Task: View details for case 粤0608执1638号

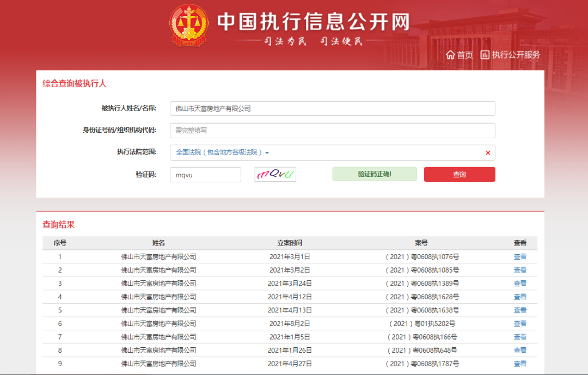Action: [x=520, y=310]
